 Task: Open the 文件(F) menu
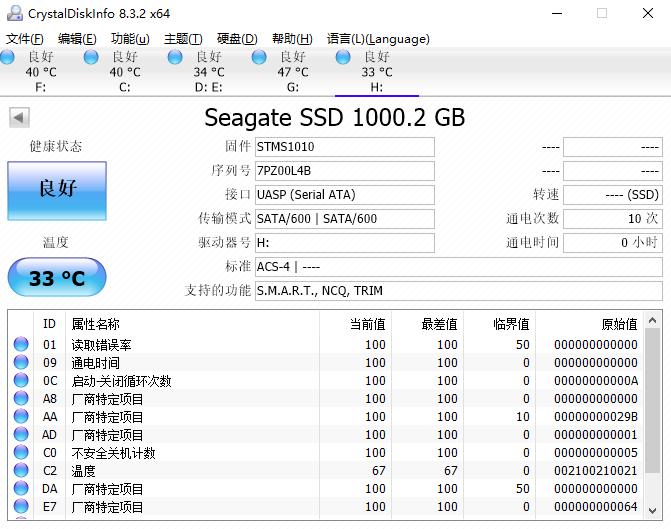[24, 39]
